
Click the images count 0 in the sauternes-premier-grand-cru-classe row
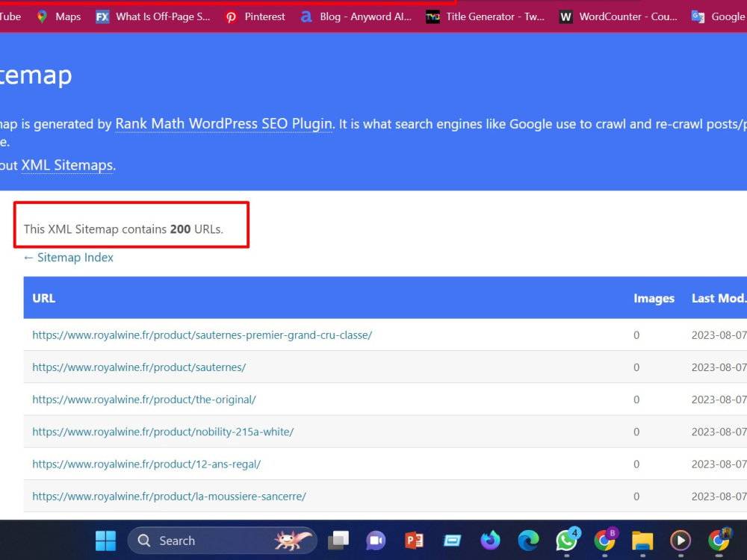pyautogui.click(x=636, y=335)
